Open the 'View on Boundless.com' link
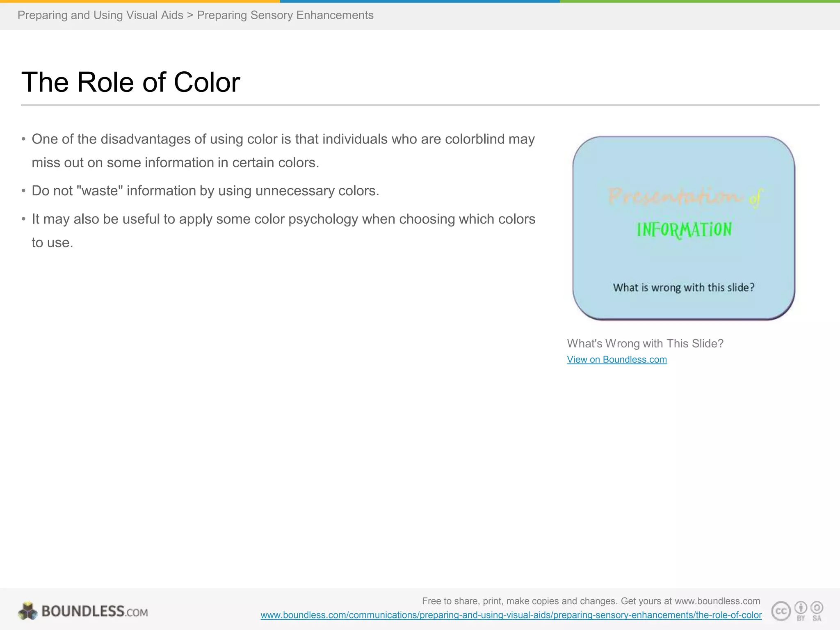840x630 pixels. [617, 359]
